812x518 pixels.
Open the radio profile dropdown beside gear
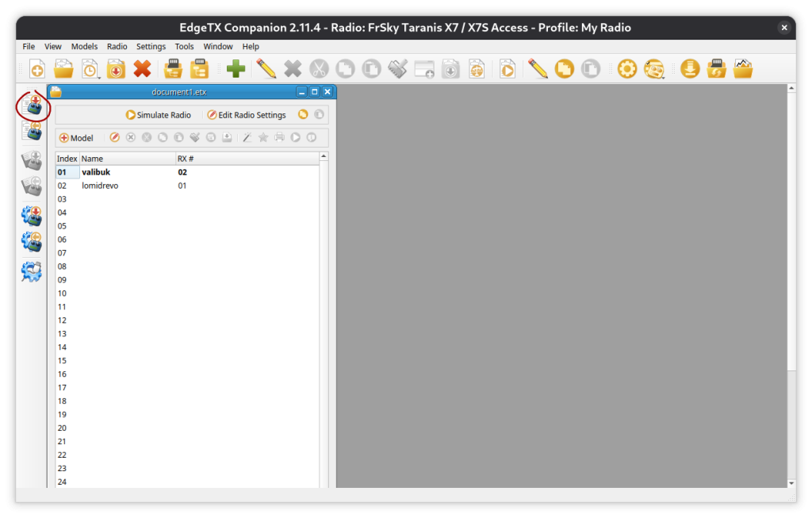click(x=654, y=69)
